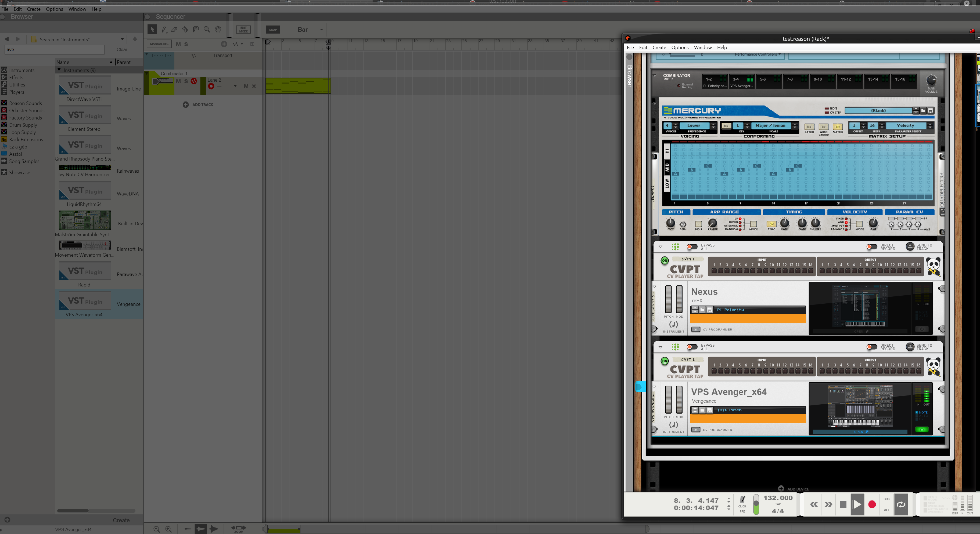Click the ADD DEVICE button in Rack
This screenshot has height=534, width=980.
click(794, 489)
